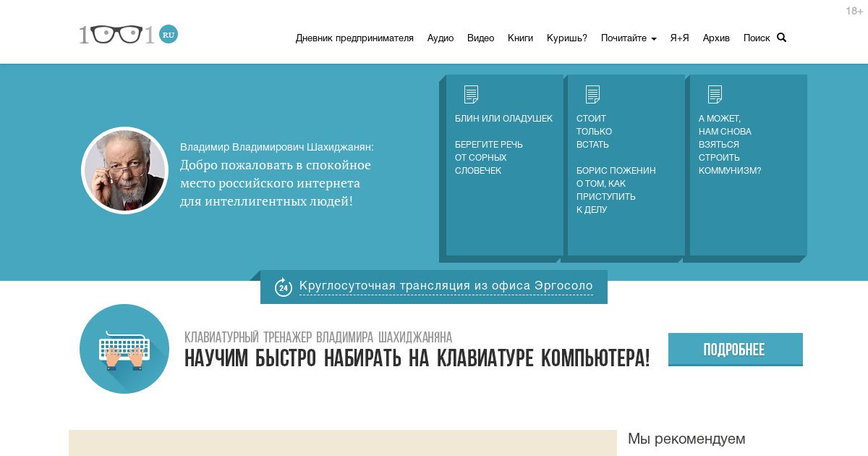Viewport: 868px width, 456px height.
Task: Click the "Добро пожаловать" welcome message
Action: [x=276, y=183]
